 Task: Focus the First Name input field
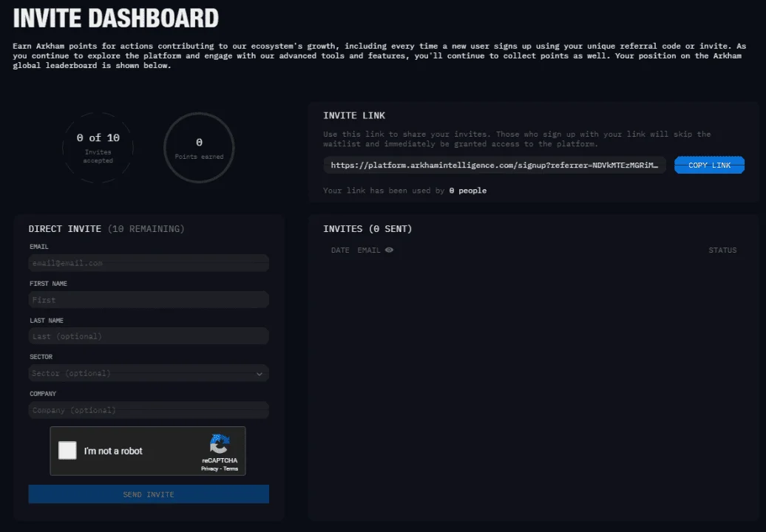click(149, 300)
